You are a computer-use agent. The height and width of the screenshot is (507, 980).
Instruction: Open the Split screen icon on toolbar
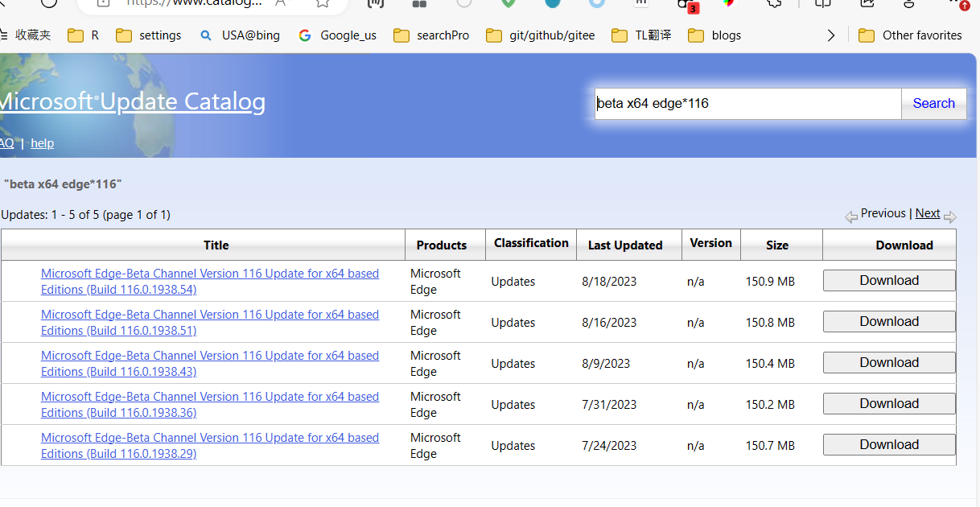click(x=822, y=4)
